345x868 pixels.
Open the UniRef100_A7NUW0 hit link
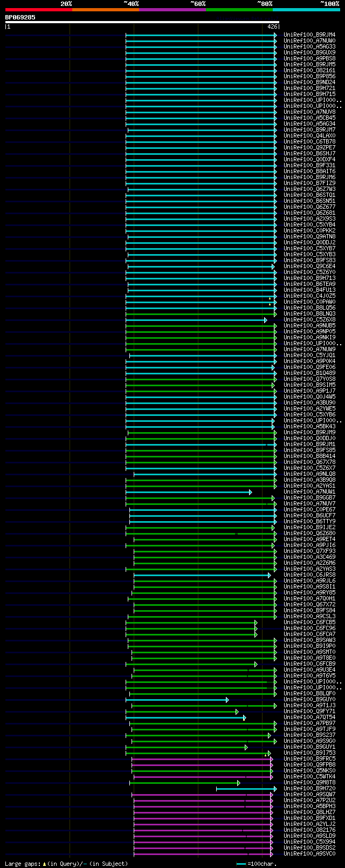[309, 40]
